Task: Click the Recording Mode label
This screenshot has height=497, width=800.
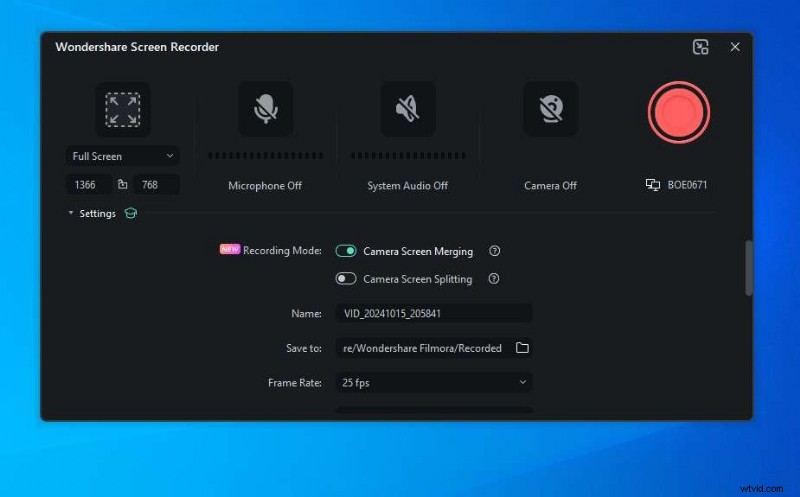Action: click(x=282, y=251)
